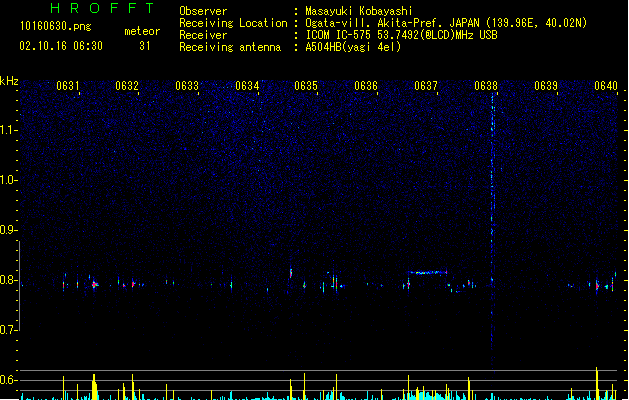Click the 0.6 kHz axis label
Viewport: 629px width, 400px height.
tap(8, 380)
